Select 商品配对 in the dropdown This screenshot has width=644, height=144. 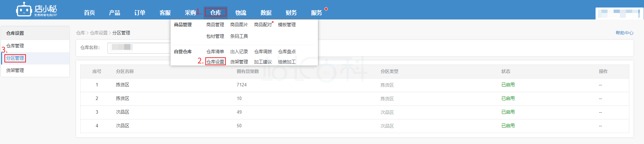[x=263, y=25]
